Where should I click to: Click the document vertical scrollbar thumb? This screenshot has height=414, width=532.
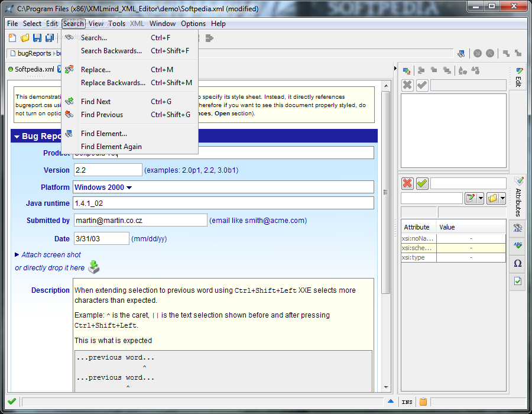tap(386, 192)
